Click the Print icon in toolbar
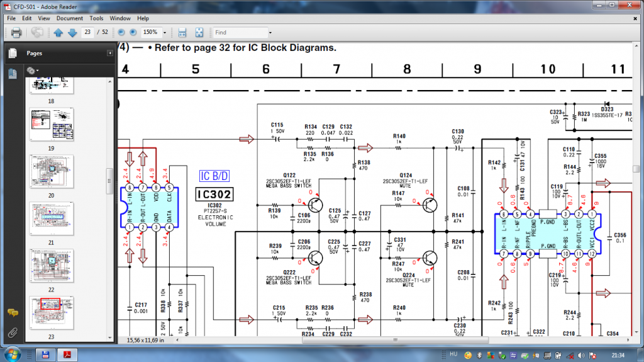Viewport: 644px width, 362px height. (16, 33)
